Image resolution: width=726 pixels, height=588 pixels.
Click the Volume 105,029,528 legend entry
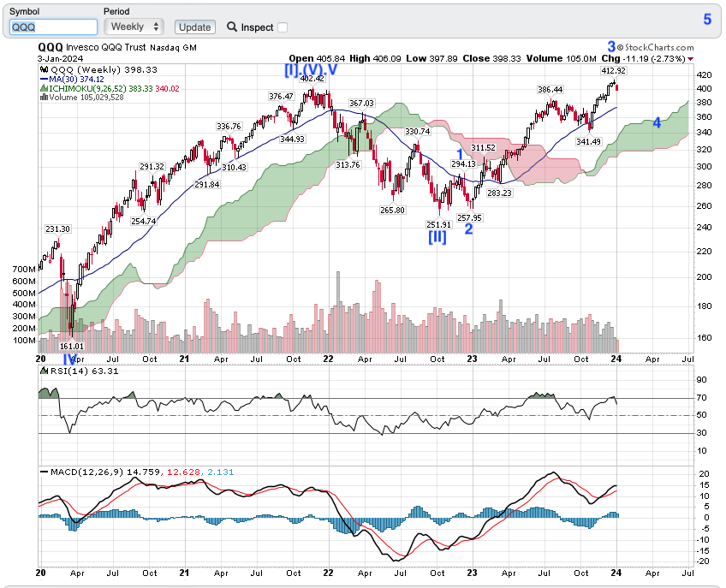[82, 98]
